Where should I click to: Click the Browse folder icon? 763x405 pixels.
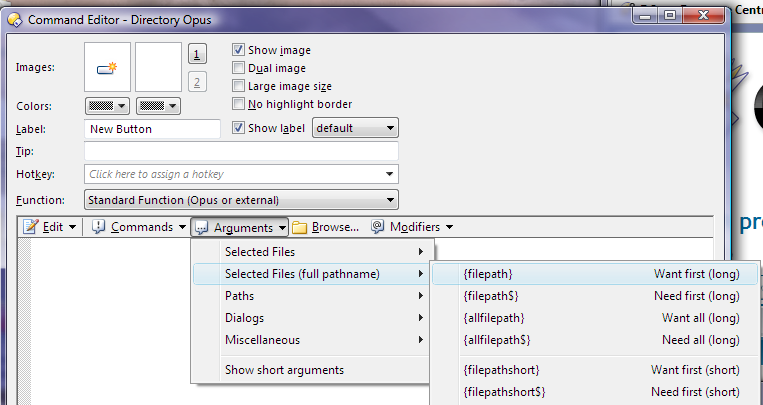tap(300, 227)
